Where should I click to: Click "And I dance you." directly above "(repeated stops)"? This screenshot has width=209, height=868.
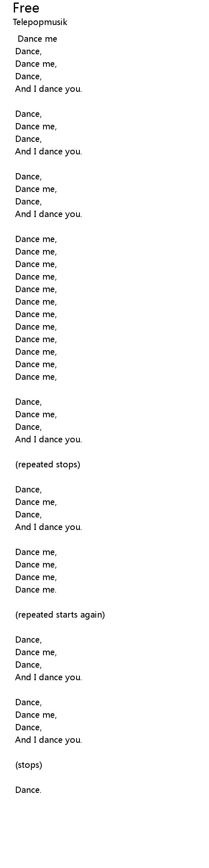tap(48, 439)
